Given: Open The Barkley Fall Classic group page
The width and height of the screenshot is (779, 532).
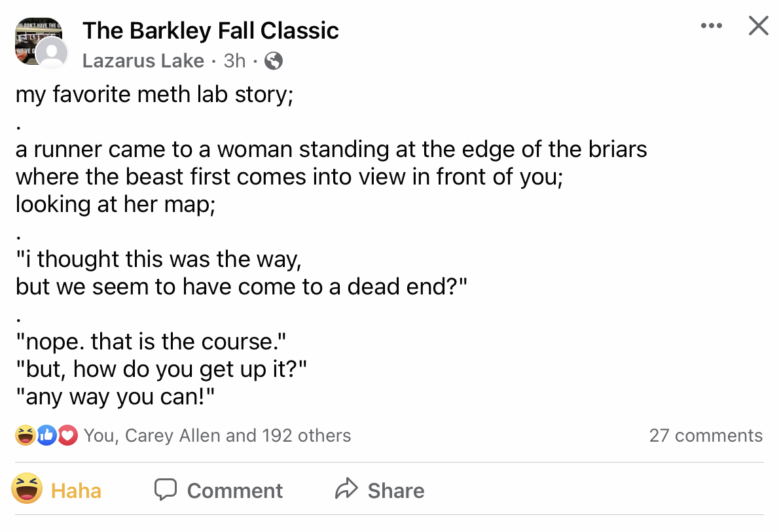Looking at the screenshot, I should (210, 31).
